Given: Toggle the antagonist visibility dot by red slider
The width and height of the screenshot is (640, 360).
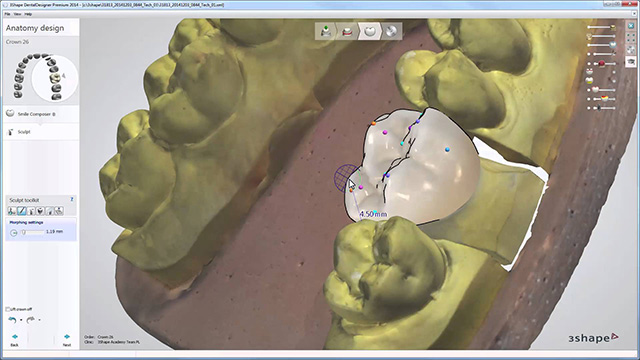Looking at the screenshot, I should (589, 64).
